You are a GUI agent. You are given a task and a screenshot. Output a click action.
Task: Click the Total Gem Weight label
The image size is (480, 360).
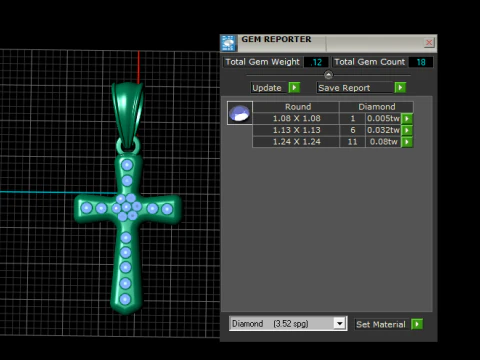[x=262, y=62]
